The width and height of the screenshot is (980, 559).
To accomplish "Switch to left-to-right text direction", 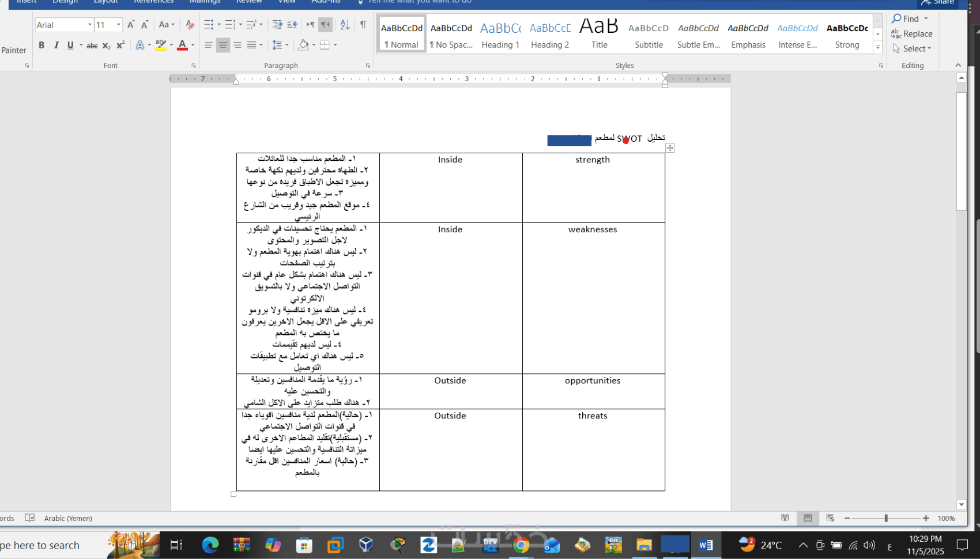I will [x=311, y=25].
